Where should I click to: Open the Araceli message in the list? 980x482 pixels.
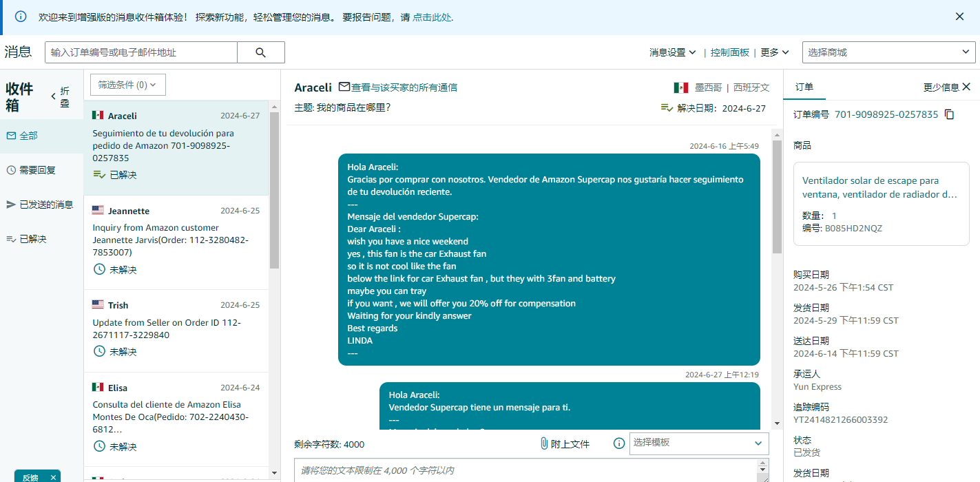coord(176,148)
